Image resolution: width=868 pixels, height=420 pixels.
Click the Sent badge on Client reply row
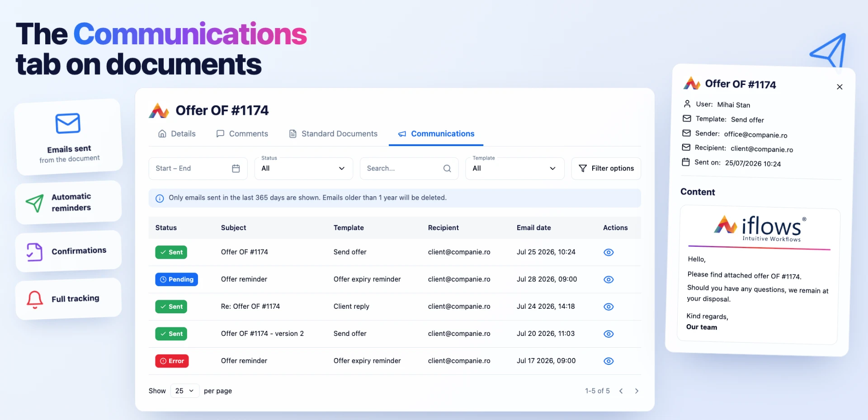pyautogui.click(x=171, y=307)
